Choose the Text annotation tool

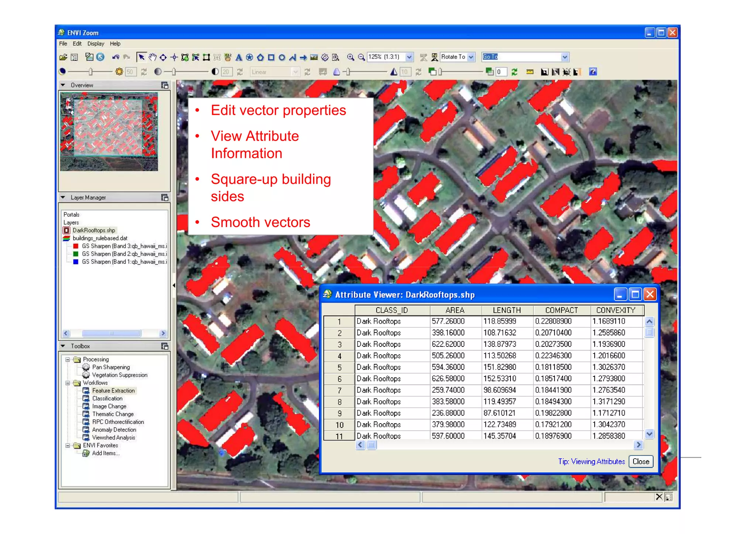239,57
